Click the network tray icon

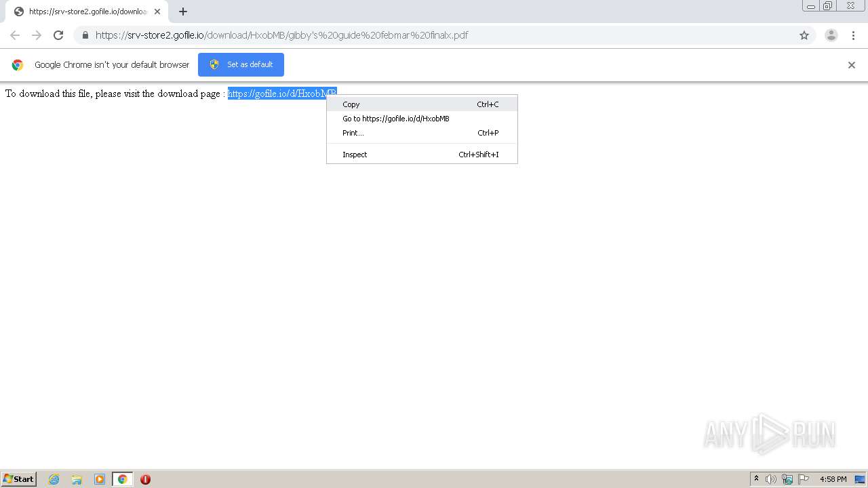[x=787, y=479]
